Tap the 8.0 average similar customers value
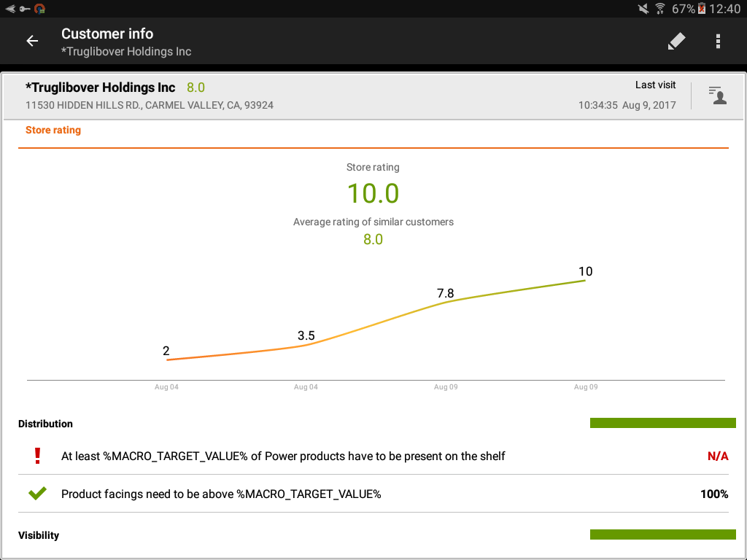Viewport: 747px width, 560px height. [373, 239]
